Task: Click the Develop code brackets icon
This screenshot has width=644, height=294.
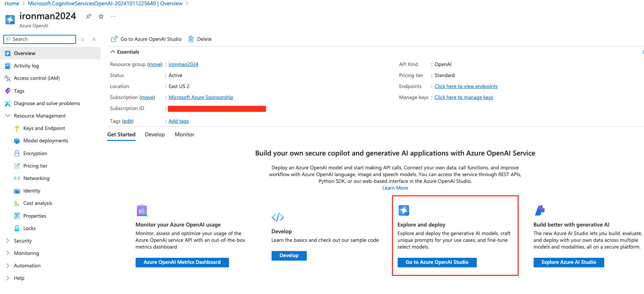Action: pos(278,217)
